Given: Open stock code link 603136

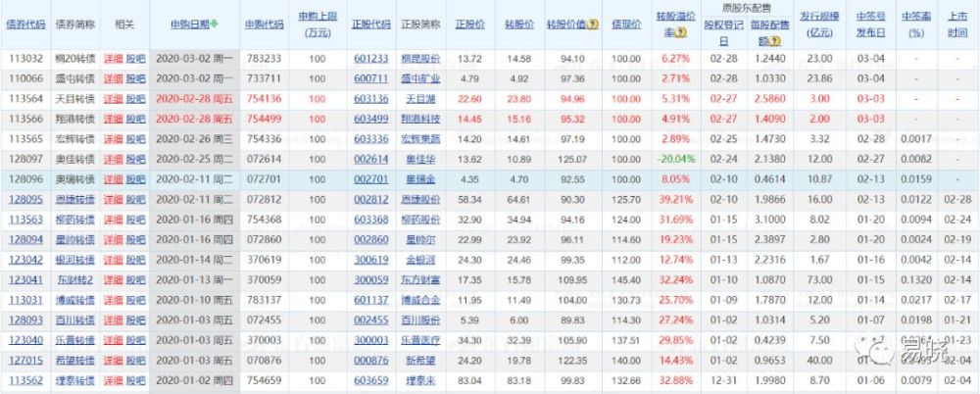Looking at the screenshot, I should pos(371,99).
